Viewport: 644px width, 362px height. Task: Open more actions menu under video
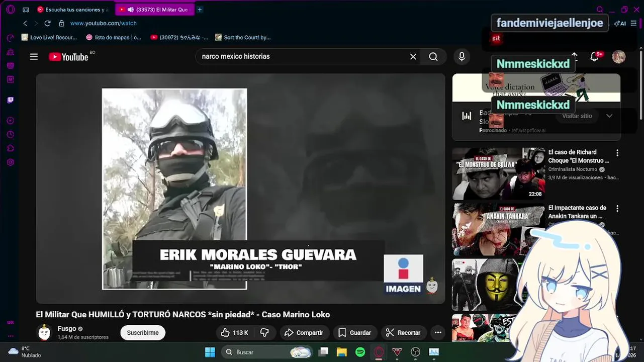[x=438, y=333]
